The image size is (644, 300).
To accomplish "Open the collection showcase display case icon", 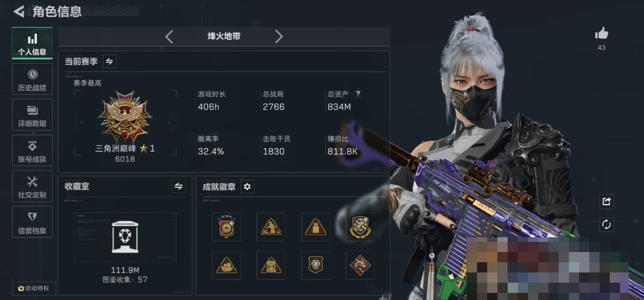I will 125,236.
